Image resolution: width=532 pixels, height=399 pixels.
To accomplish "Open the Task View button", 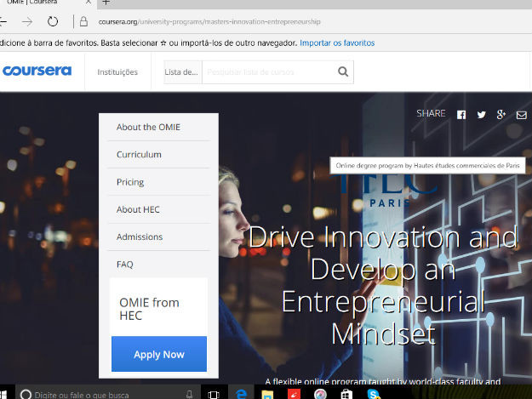I will coord(215,395).
